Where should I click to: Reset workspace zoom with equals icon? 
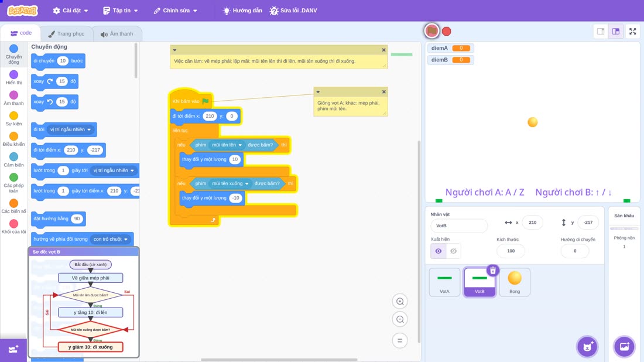coord(400,341)
